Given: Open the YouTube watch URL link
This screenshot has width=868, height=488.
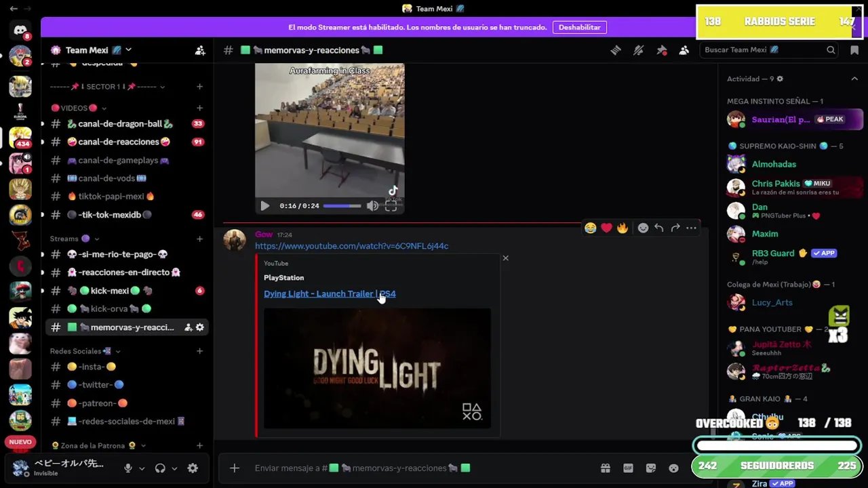Looking at the screenshot, I should [351, 246].
